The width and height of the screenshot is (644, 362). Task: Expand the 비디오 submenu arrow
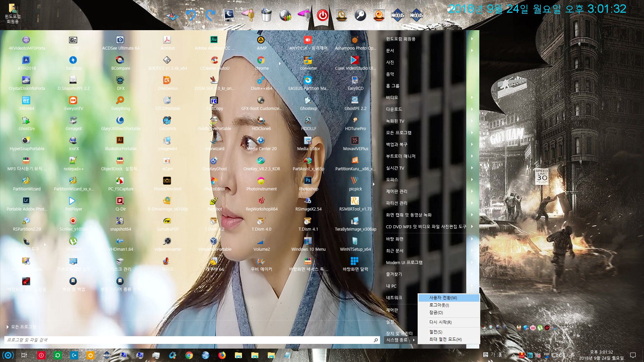point(472,98)
